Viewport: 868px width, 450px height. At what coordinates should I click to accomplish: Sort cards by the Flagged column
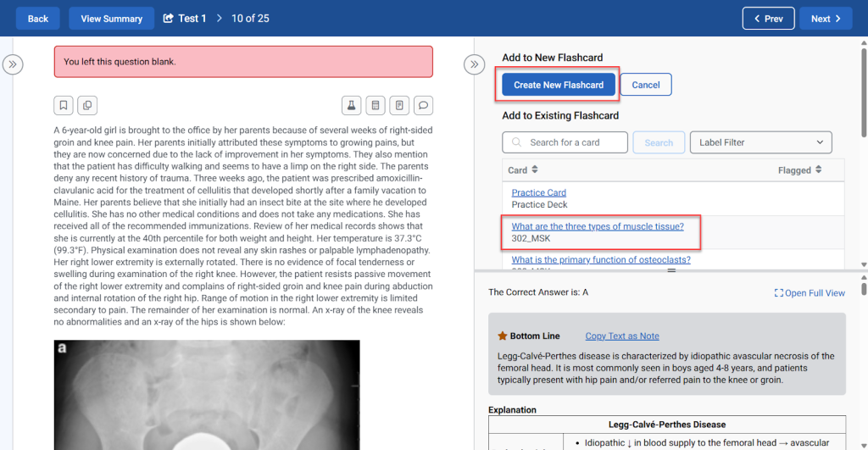[799, 170]
